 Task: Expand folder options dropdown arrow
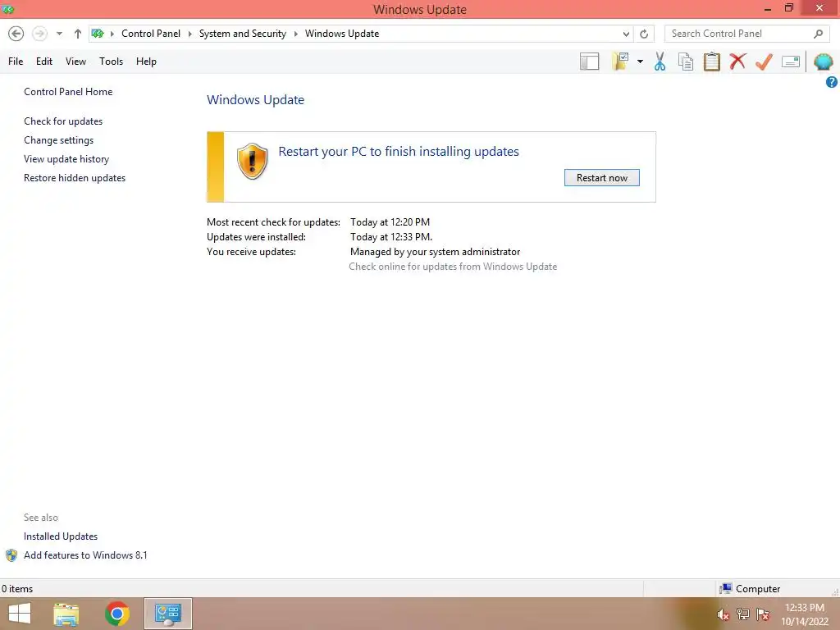click(640, 62)
